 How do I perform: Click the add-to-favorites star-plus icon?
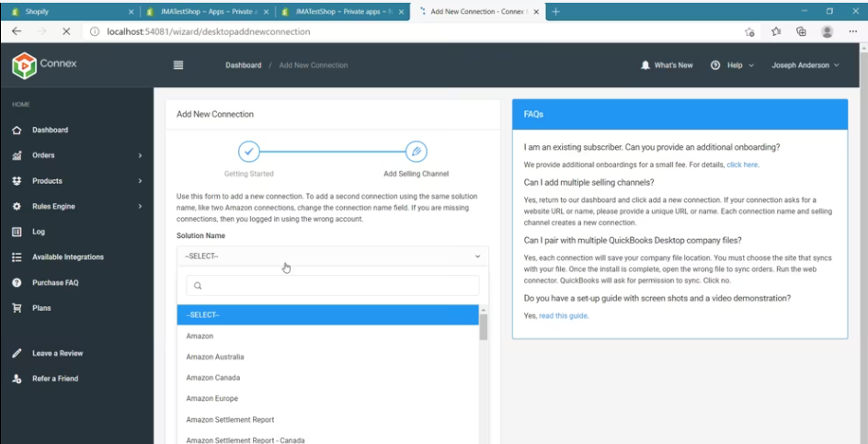point(749,31)
